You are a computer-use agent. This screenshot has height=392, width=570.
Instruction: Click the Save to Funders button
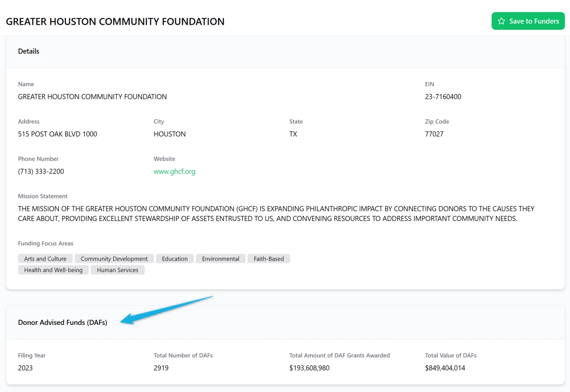click(528, 21)
